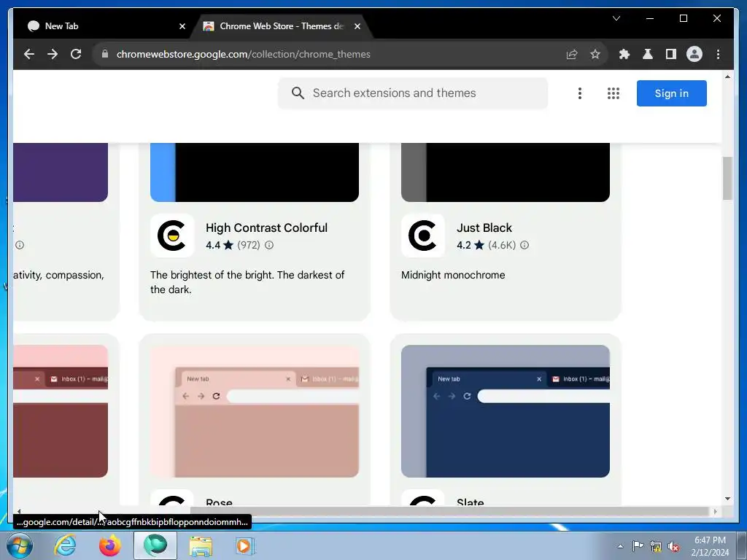The height and width of the screenshot is (560, 747).
Task: Click the horizontal scrollbar thumb
Action: [x=449, y=511]
